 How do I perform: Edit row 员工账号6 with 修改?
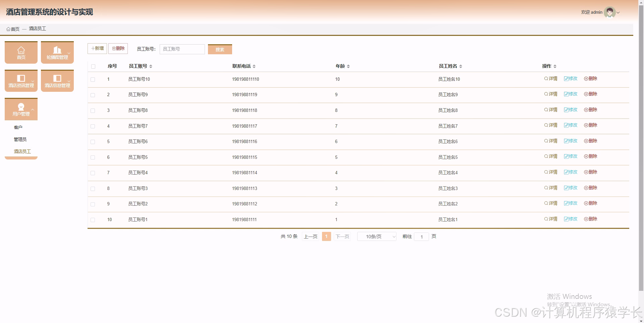pyautogui.click(x=571, y=141)
